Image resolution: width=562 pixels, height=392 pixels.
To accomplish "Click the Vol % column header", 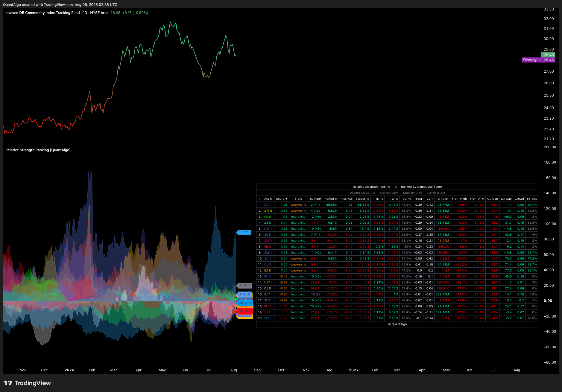I will (407, 199).
